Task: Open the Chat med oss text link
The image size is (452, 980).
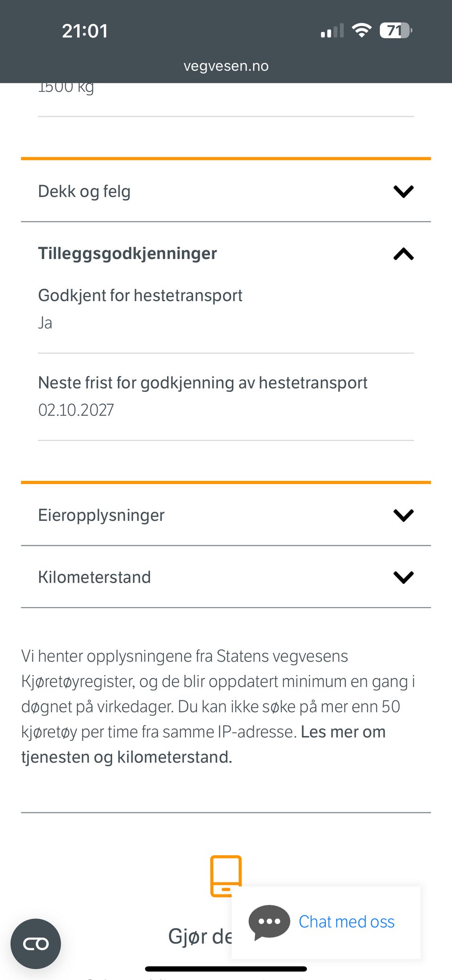Action: pyautogui.click(x=347, y=922)
